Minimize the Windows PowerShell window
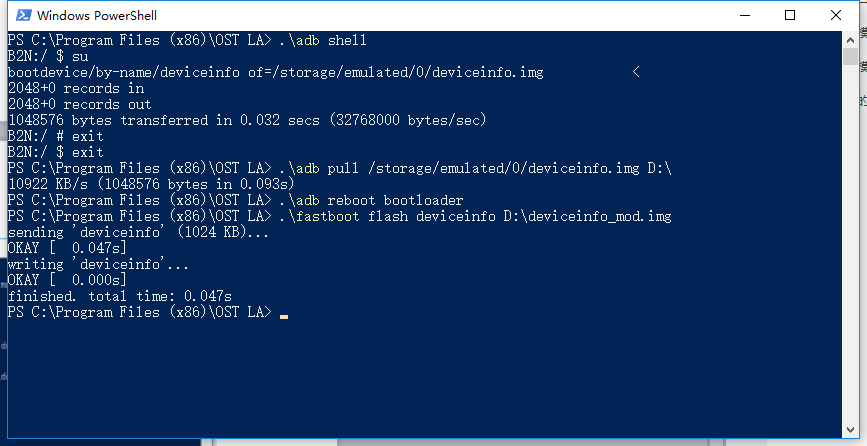 pos(745,15)
